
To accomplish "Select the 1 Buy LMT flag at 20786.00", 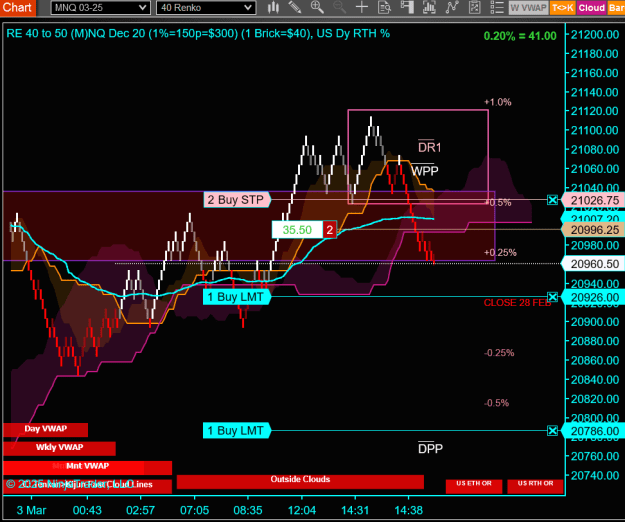I will [237, 431].
